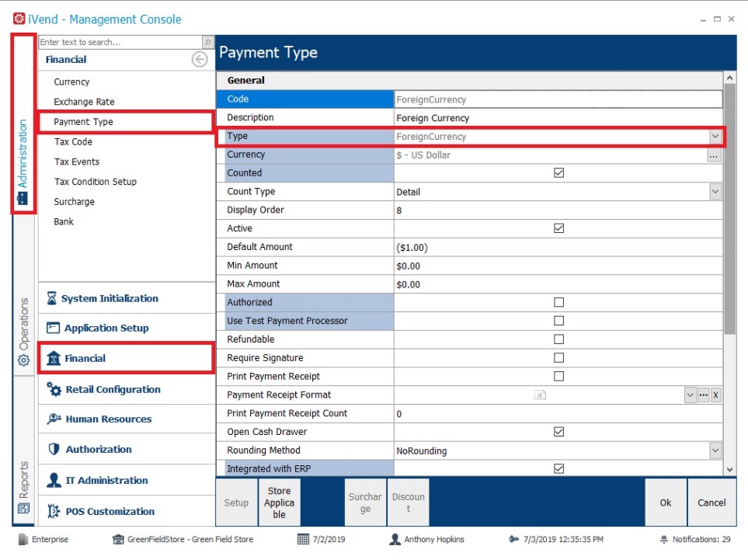
Task: Click the IT Administration user icon
Action: (54, 480)
